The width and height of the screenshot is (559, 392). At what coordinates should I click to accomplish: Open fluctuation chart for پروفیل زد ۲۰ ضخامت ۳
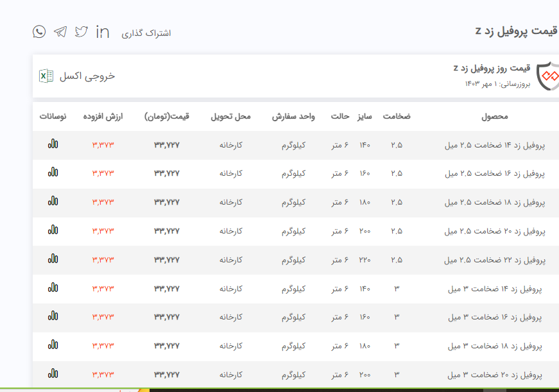point(53,374)
